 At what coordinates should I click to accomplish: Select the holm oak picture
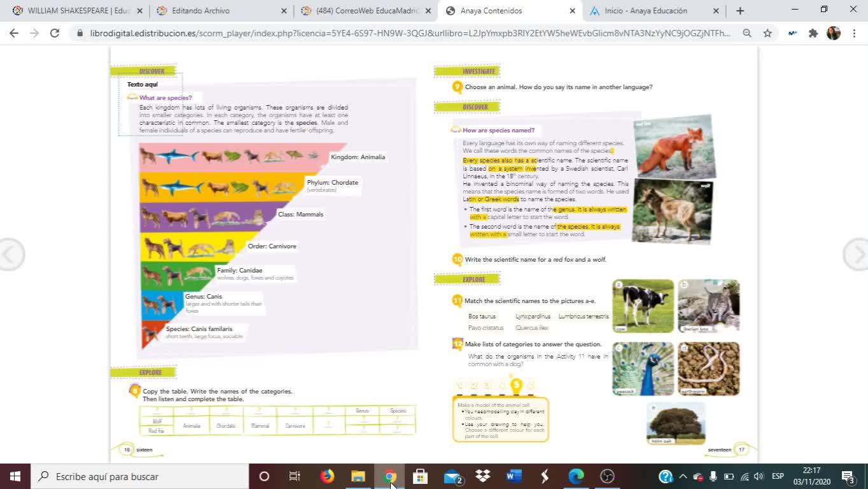tap(676, 423)
